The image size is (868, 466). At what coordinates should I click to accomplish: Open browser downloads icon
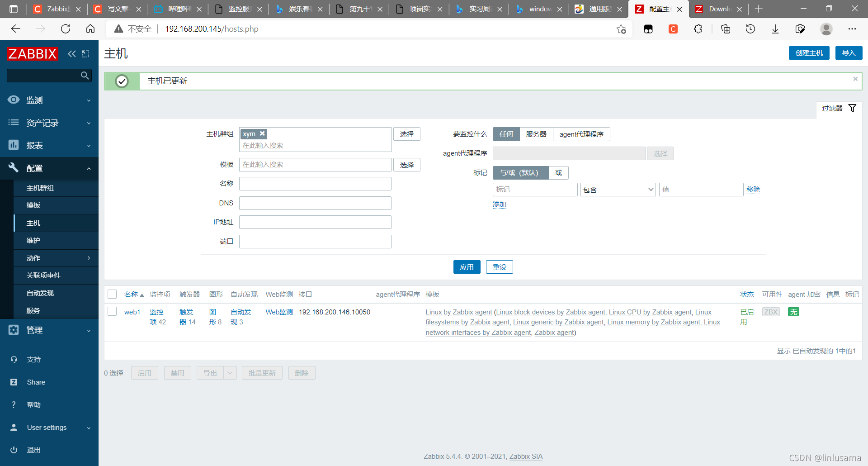[x=775, y=29]
